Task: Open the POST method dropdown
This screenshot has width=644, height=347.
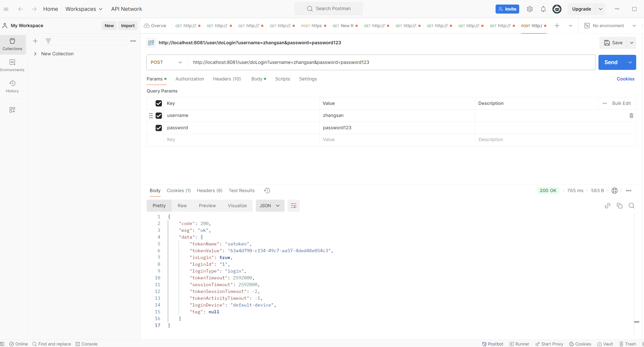Action: pyautogui.click(x=166, y=62)
